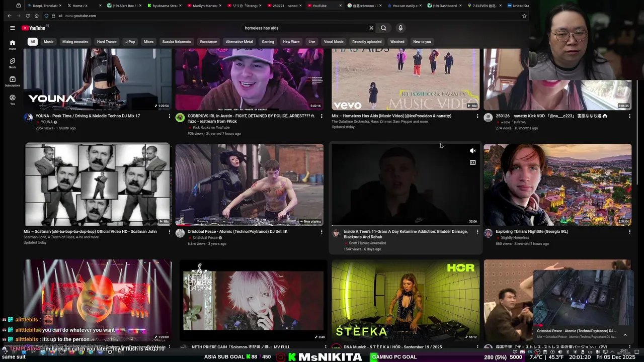Open the YouTube hamburger guide menu
Image resolution: width=644 pixels, height=362 pixels.
[13, 28]
